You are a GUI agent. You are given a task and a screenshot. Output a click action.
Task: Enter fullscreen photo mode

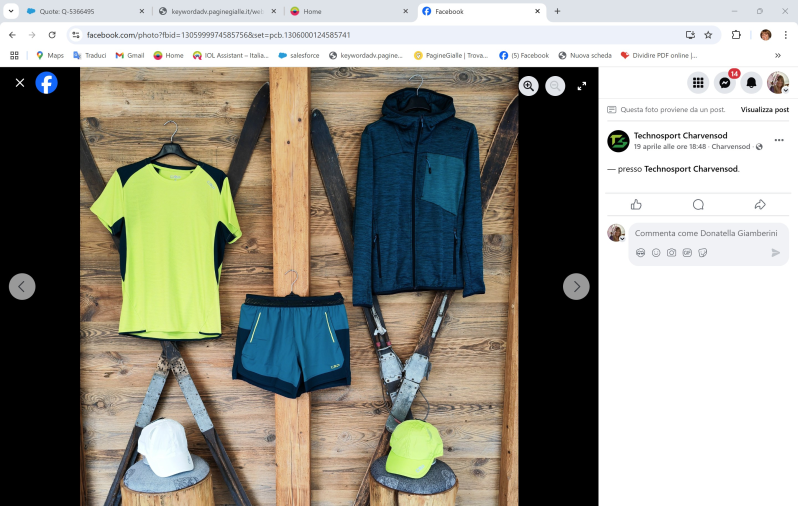(582, 86)
